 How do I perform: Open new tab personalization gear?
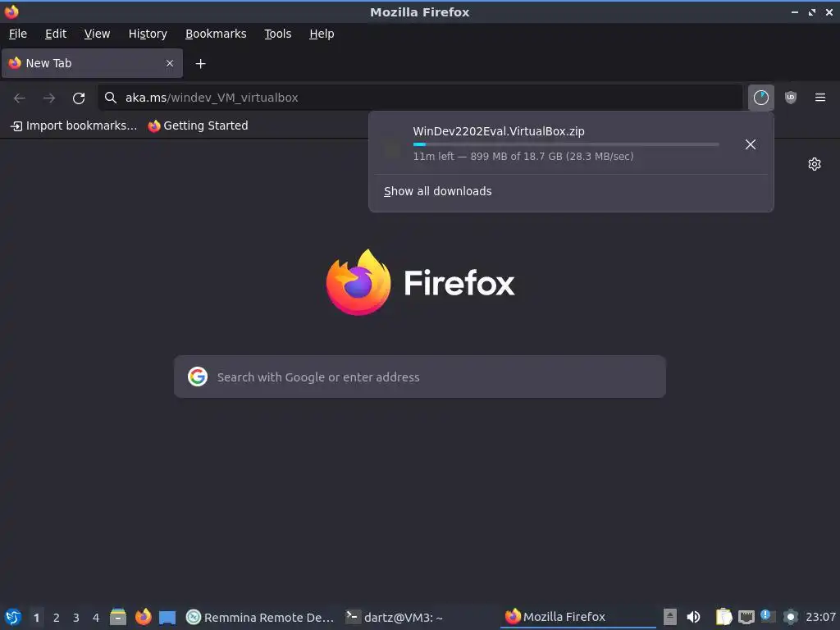815,164
